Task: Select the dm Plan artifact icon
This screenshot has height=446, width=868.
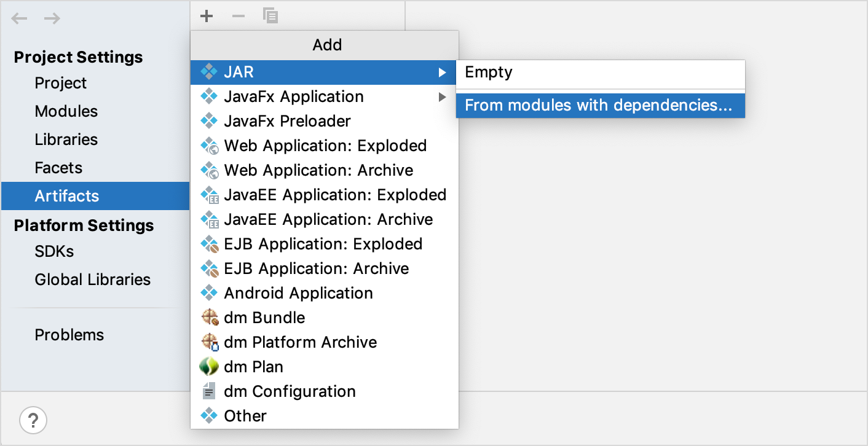Action: coord(209,367)
